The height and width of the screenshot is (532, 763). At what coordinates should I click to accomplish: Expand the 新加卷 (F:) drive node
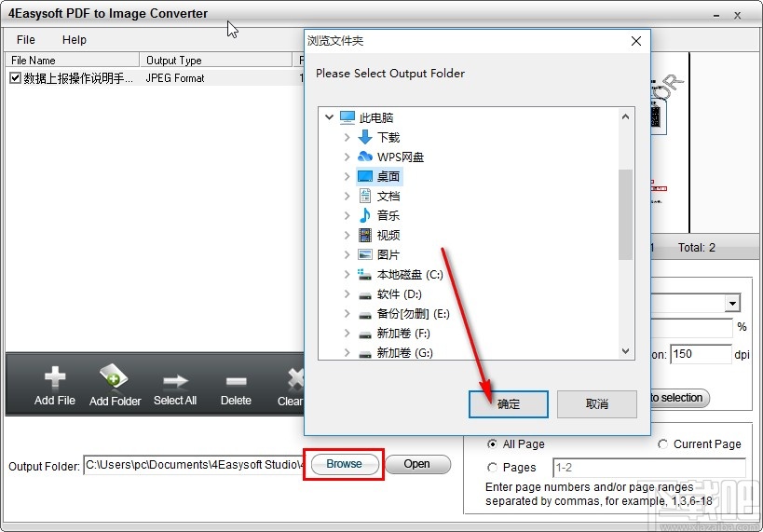tap(347, 334)
